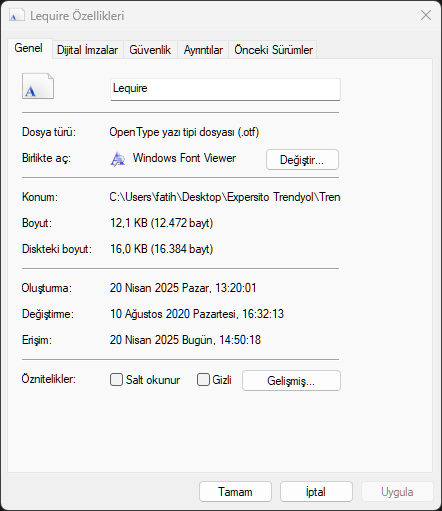Cancel with the İptal button

[316, 492]
